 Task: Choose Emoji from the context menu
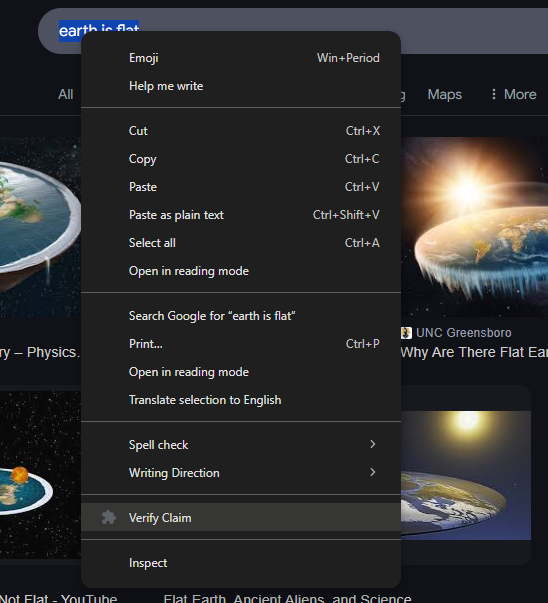[241, 58]
